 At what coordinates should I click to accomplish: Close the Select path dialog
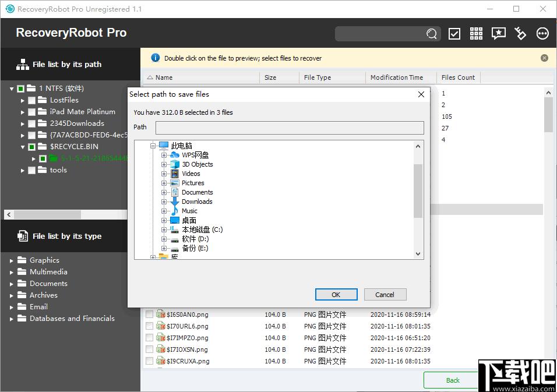(421, 94)
